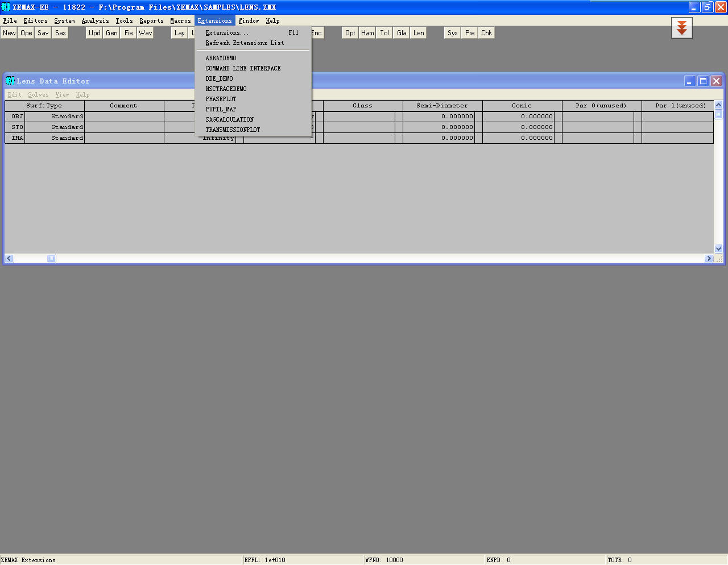Image resolution: width=728 pixels, height=565 pixels.
Task: Launch the ARRAYDEMO extension
Action: (253, 58)
